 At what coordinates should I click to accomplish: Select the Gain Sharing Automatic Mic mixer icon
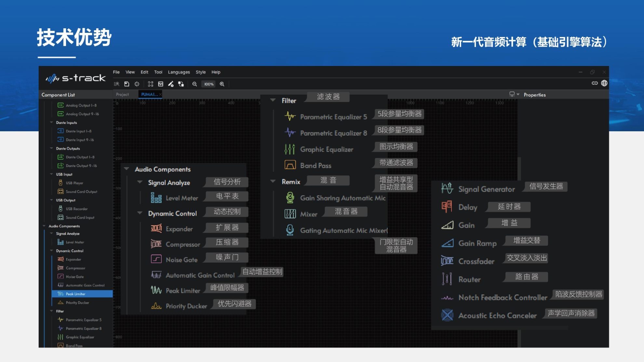point(290,198)
